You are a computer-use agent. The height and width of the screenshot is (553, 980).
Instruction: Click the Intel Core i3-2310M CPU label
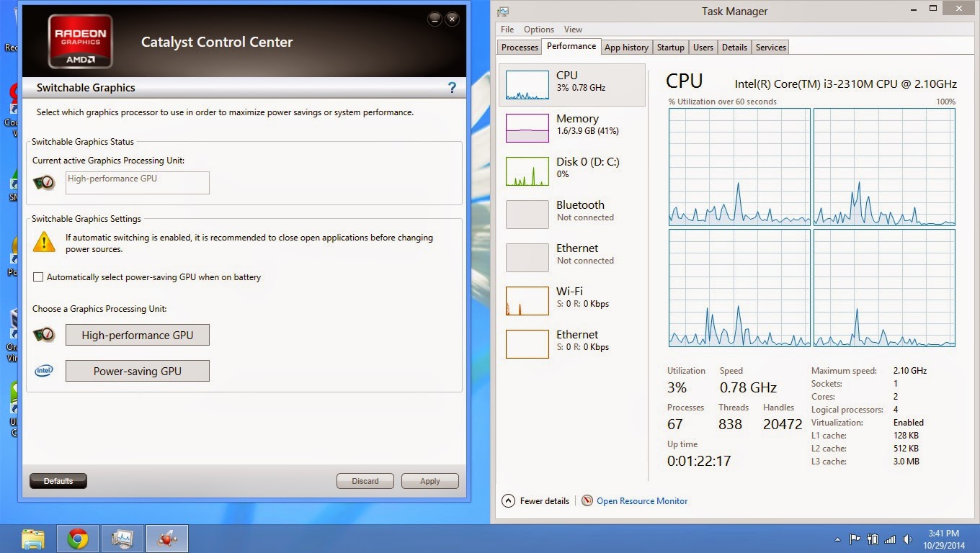click(x=846, y=84)
